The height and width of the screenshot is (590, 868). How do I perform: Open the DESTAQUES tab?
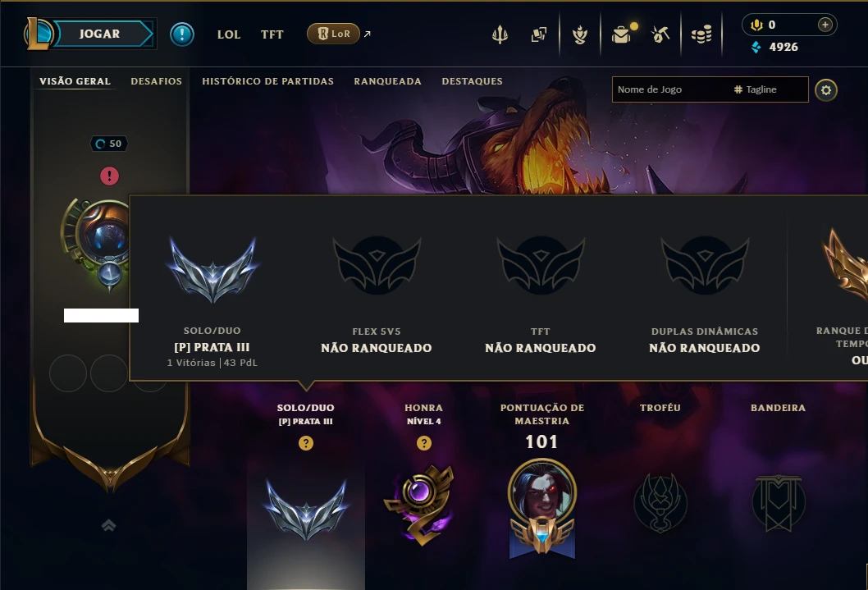473,81
